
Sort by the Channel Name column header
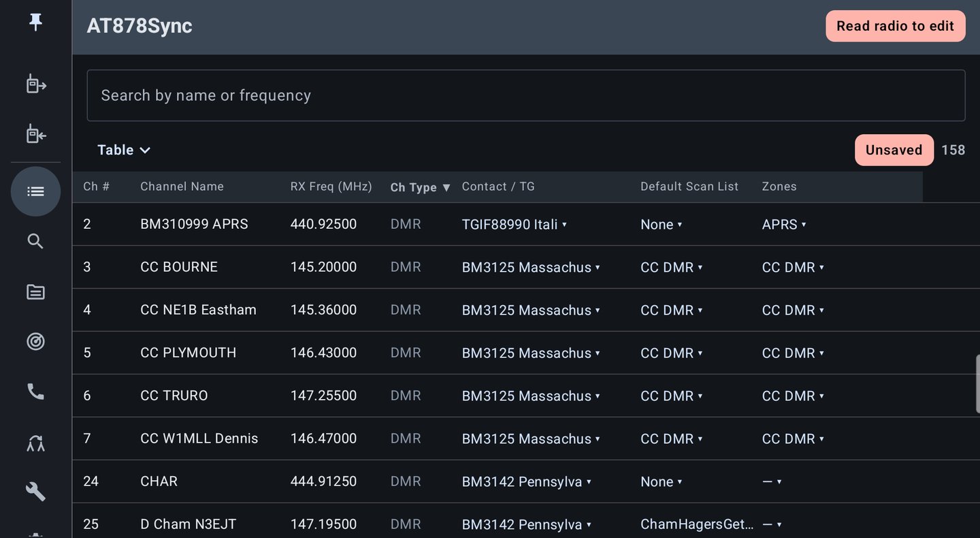pos(182,187)
